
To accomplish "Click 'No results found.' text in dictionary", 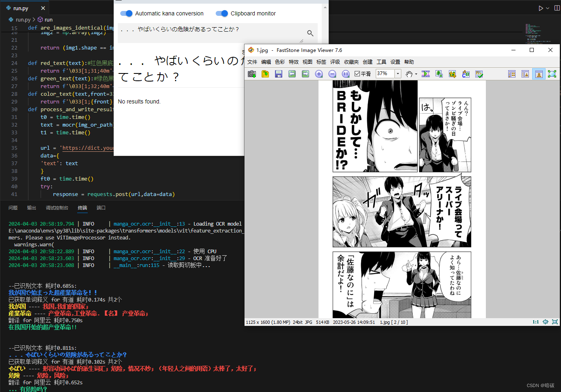I will 139,101.
